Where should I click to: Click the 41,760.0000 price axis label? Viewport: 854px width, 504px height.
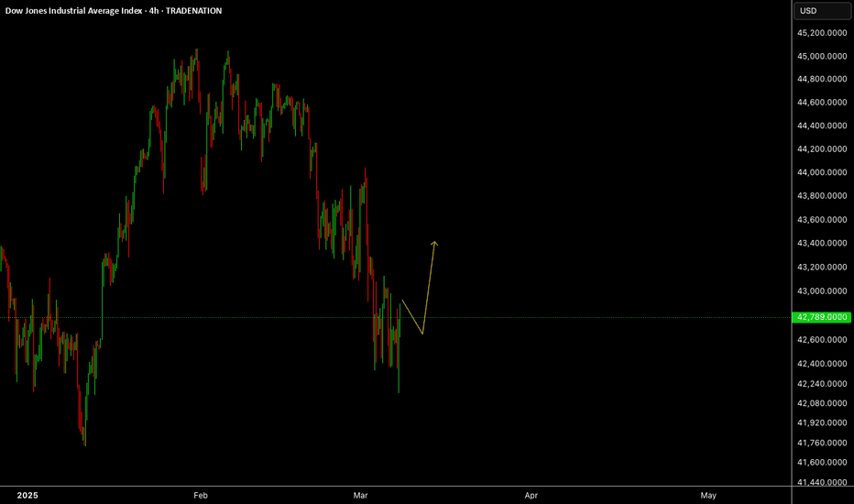coord(822,443)
